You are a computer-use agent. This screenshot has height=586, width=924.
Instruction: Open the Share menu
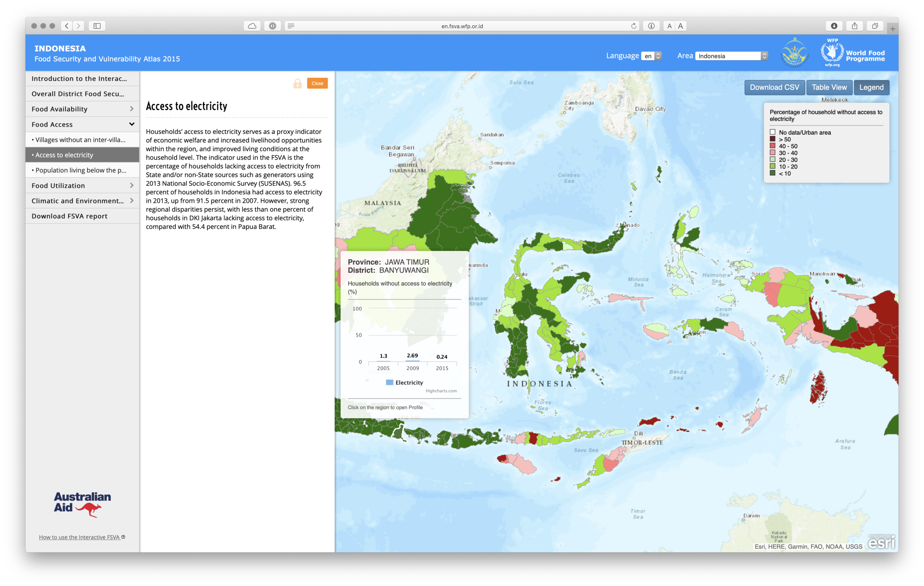855,26
